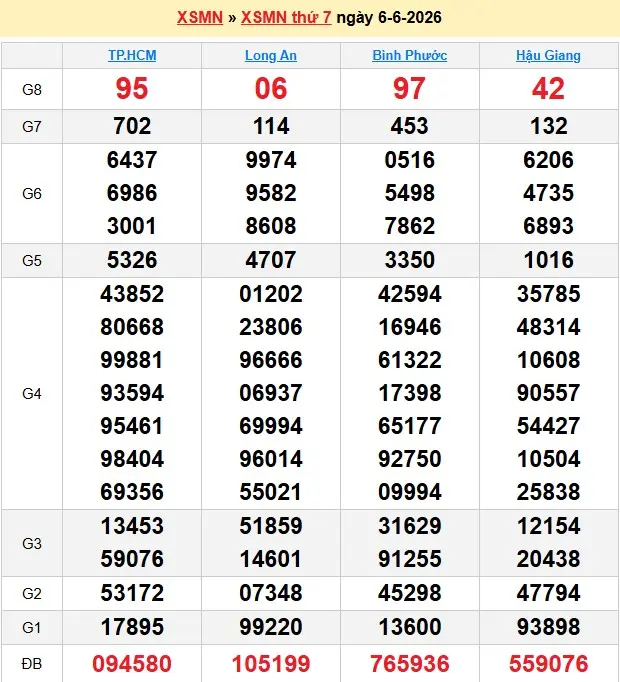This screenshot has height=682, width=620.
Task: Select the G3 row label
Action: click(x=32, y=543)
